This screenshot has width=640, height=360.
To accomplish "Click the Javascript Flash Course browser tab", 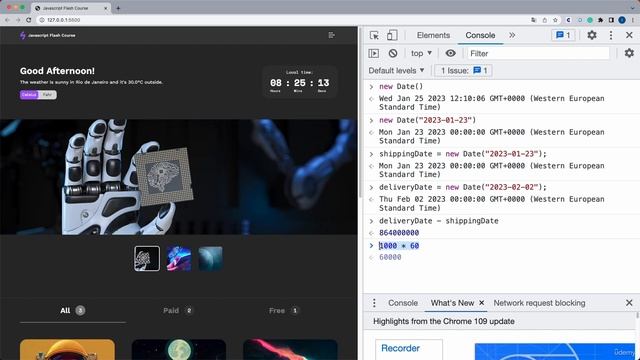I will 70,8.
